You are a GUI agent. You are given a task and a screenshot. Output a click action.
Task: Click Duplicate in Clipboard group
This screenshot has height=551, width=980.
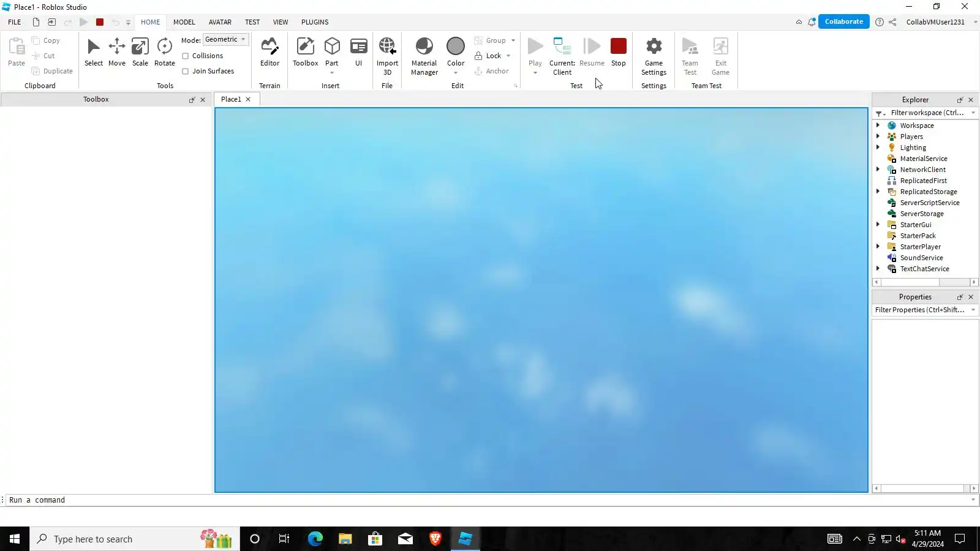point(52,71)
